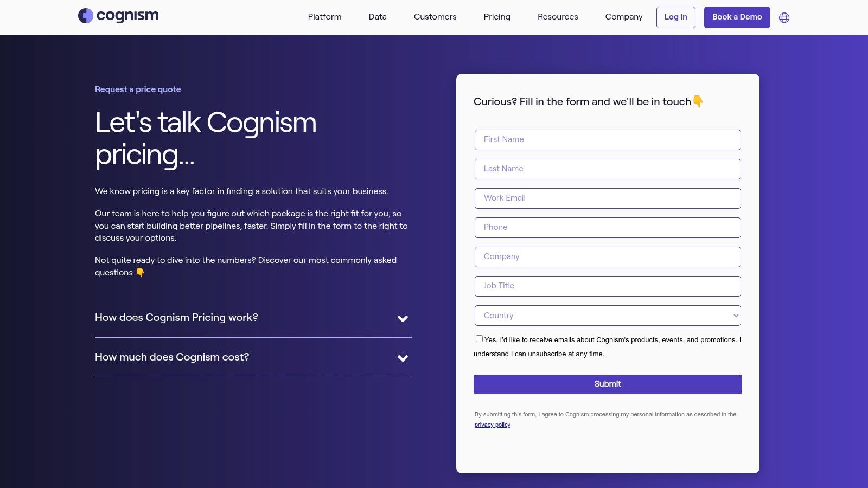Navigate to the Pricing page
The image size is (868, 488).
496,17
